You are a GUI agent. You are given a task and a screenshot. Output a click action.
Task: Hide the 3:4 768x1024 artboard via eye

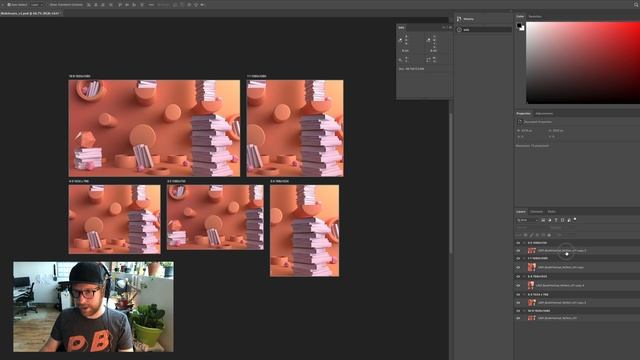(518, 276)
